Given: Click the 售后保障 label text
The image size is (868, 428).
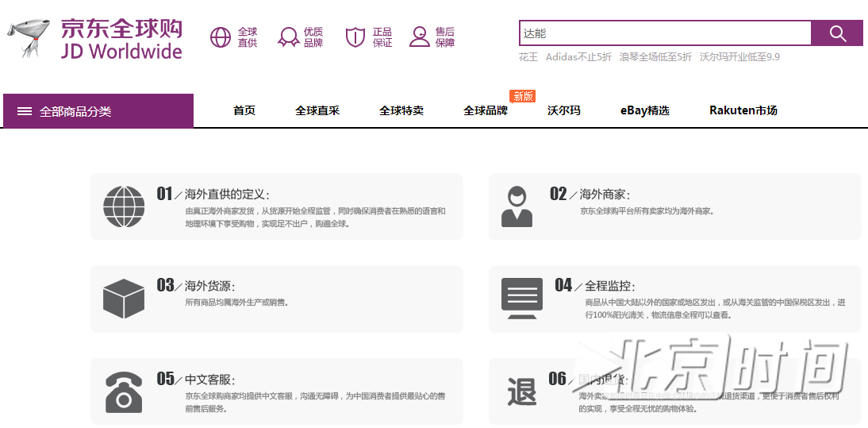Looking at the screenshot, I should pyautogui.click(x=445, y=37).
